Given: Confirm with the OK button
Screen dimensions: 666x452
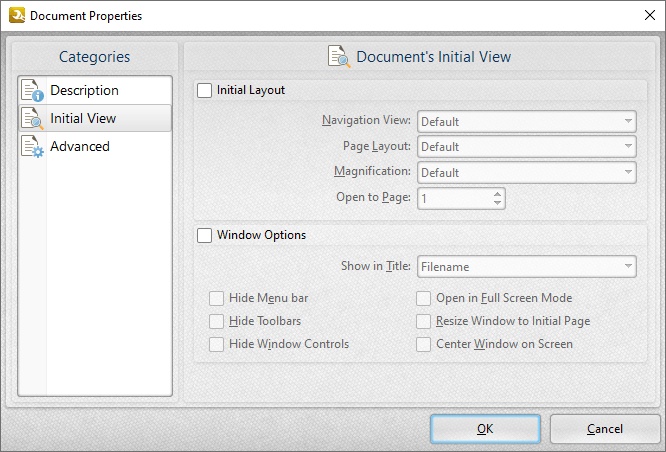Looking at the screenshot, I should (x=485, y=429).
